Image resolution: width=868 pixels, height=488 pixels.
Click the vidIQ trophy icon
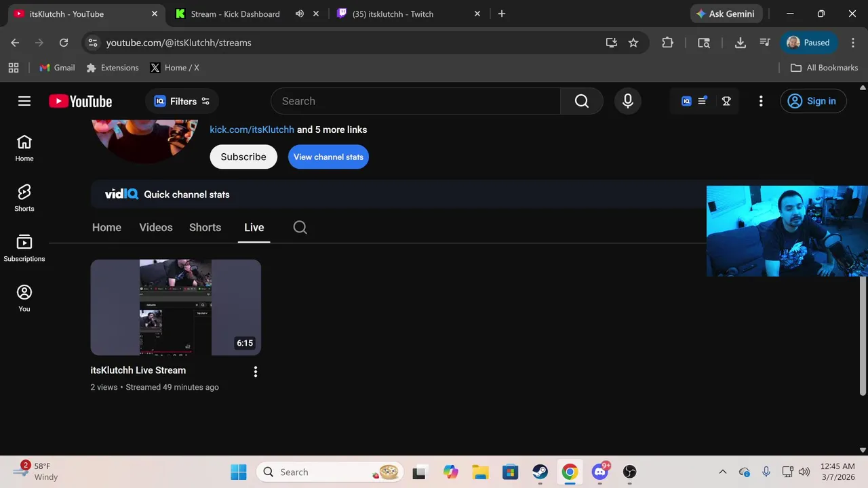[726, 101]
